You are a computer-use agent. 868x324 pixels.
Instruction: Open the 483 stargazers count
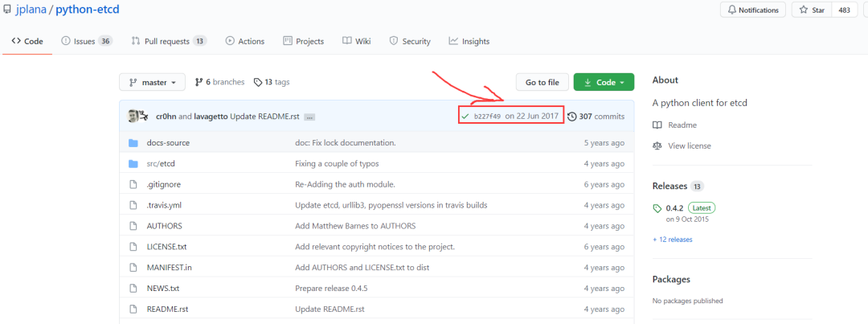point(845,10)
